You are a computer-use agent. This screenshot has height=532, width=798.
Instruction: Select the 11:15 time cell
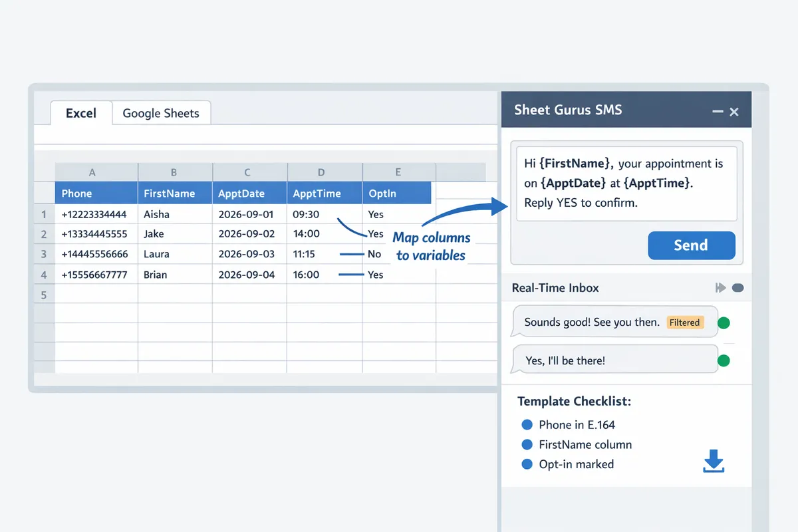click(324, 254)
